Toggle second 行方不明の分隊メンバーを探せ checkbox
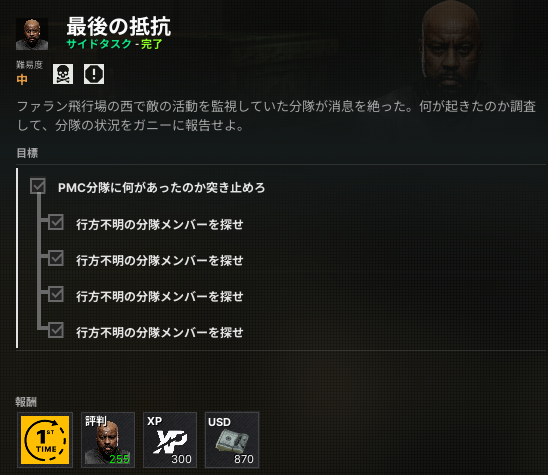 [56, 258]
